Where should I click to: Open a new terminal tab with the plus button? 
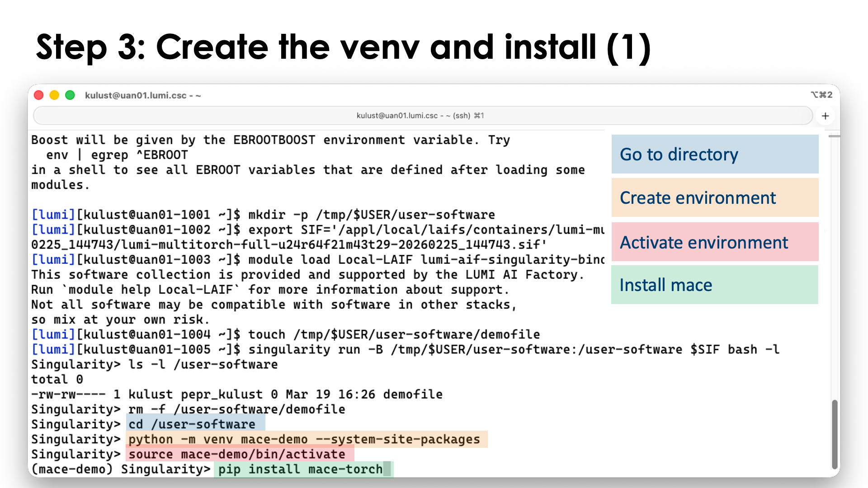[826, 116]
